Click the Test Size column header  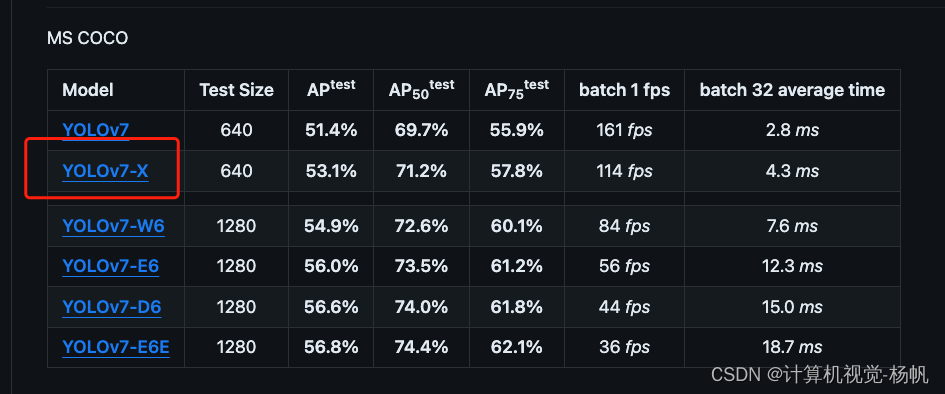coord(236,90)
